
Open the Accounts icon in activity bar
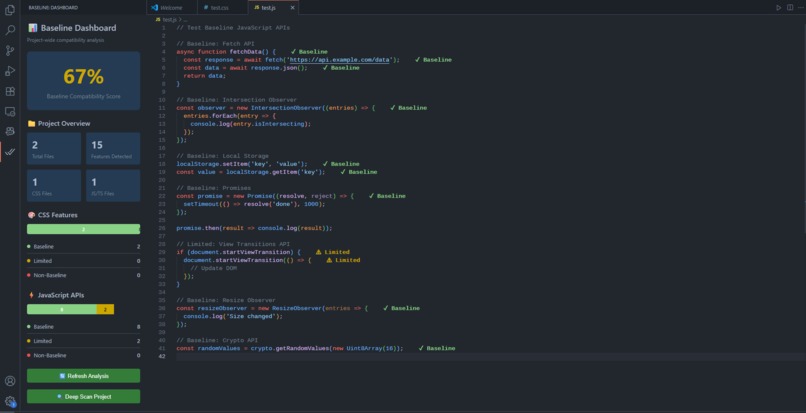click(x=10, y=381)
